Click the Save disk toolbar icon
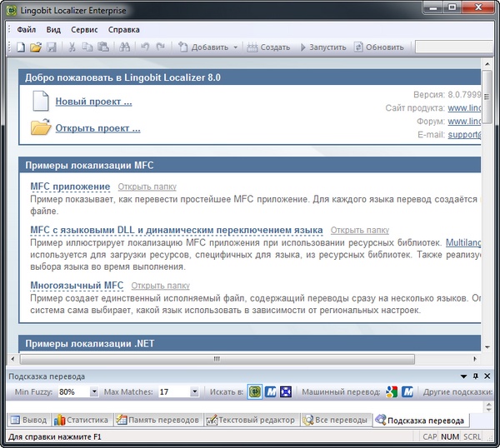Image resolution: width=500 pixels, height=448 pixels. (52, 47)
